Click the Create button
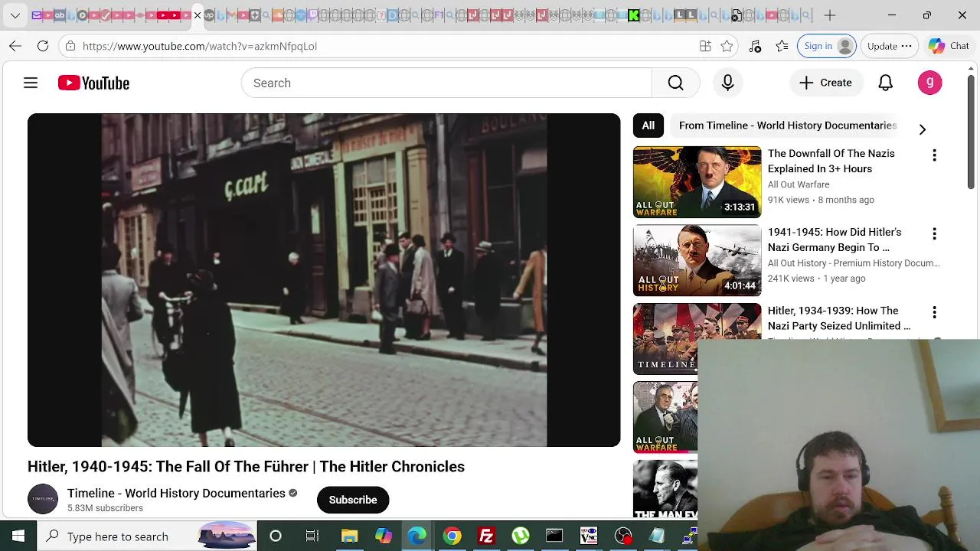Viewport: 980px width, 551px height. pos(825,83)
